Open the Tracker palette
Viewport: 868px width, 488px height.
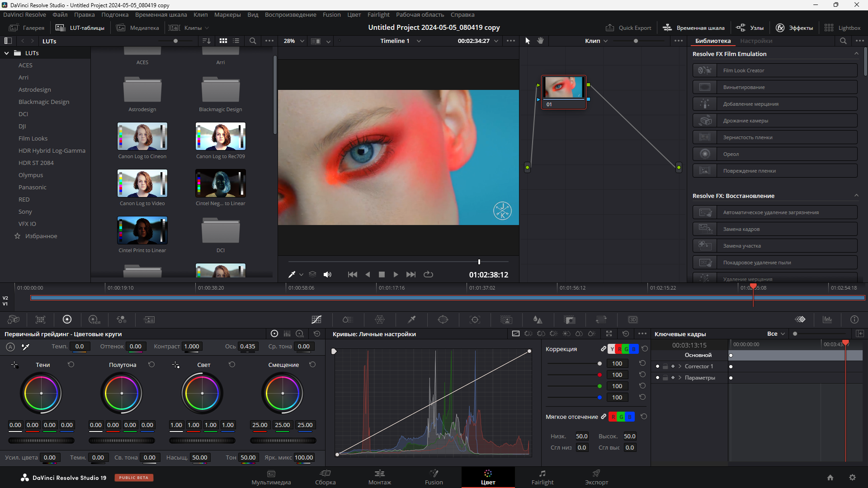point(475,320)
